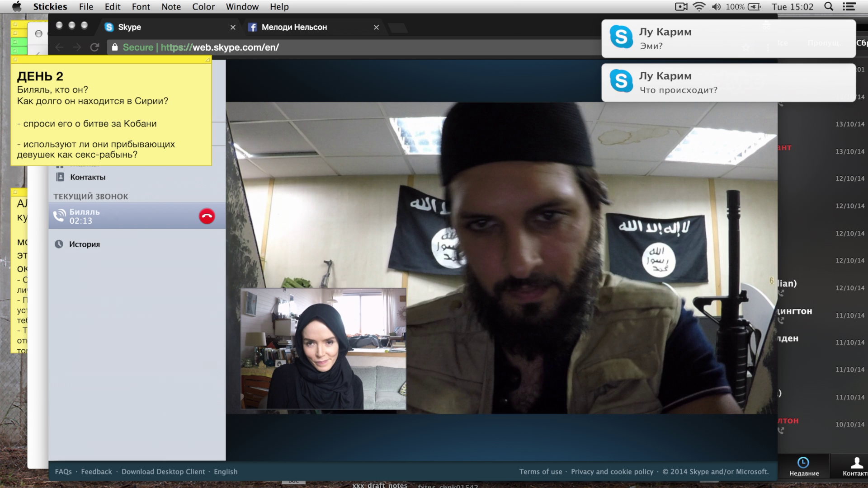Click the phone icon beside Биляль
The image size is (868, 488).
pyautogui.click(x=59, y=216)
